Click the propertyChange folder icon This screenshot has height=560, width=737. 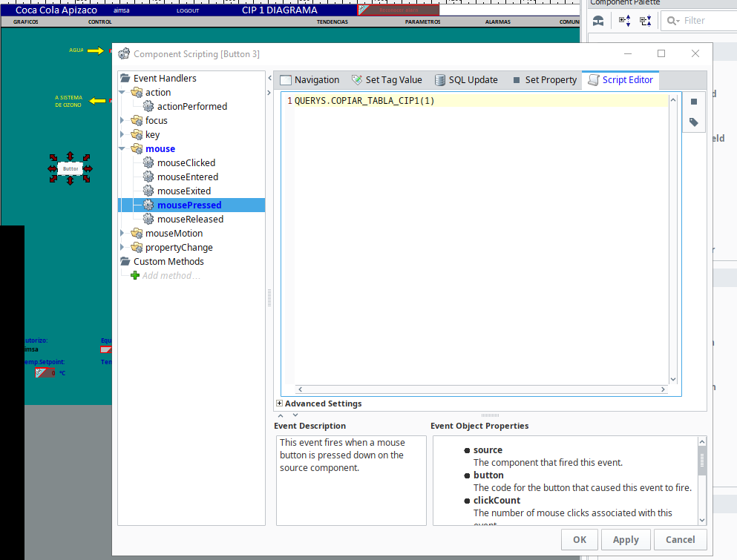pos(137,248)
